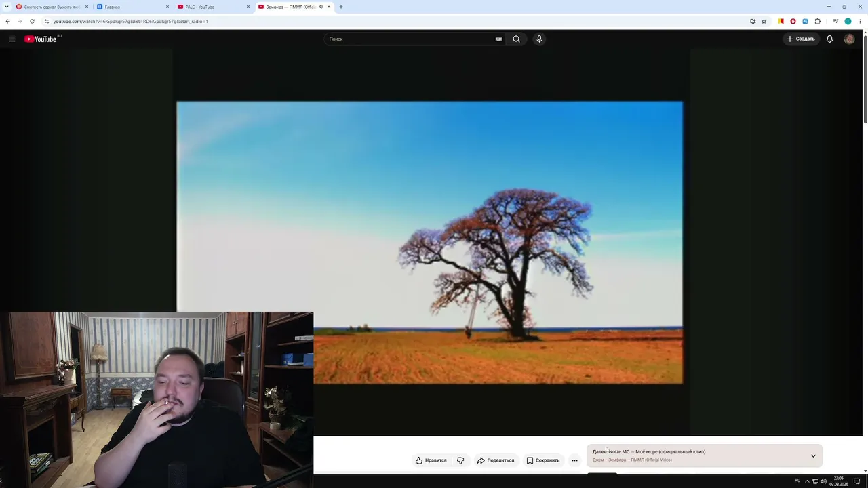Screen dimensions: 868x488
Task: Click the 'Создать' create button
Action: tap(801, 39)
